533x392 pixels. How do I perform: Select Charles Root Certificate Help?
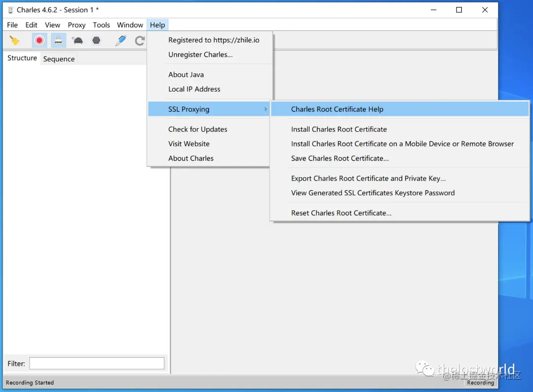click(x=400, y=109)
